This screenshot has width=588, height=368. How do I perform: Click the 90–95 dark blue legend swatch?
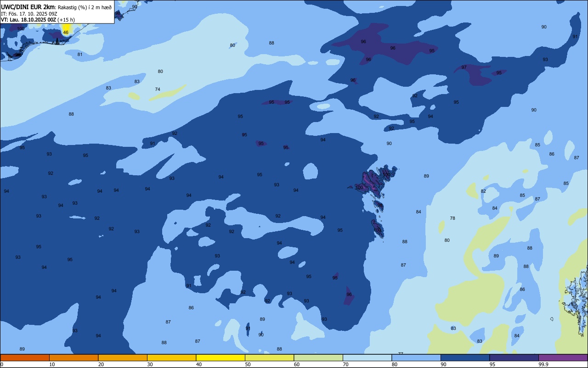(465, 357)
